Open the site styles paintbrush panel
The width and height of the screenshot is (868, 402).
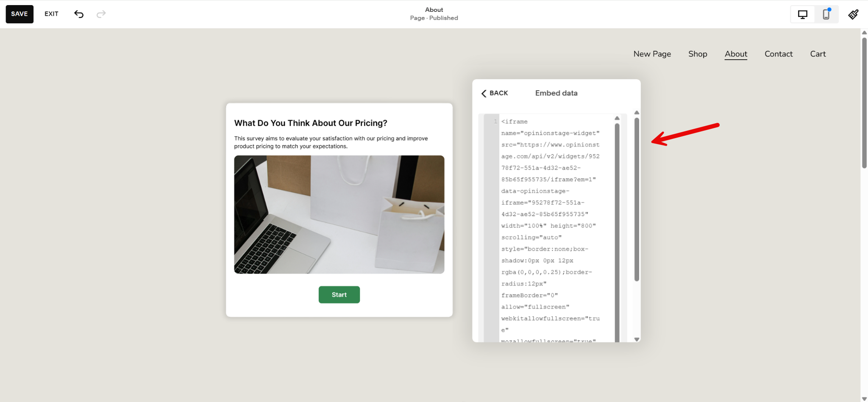tap(854, 14)
